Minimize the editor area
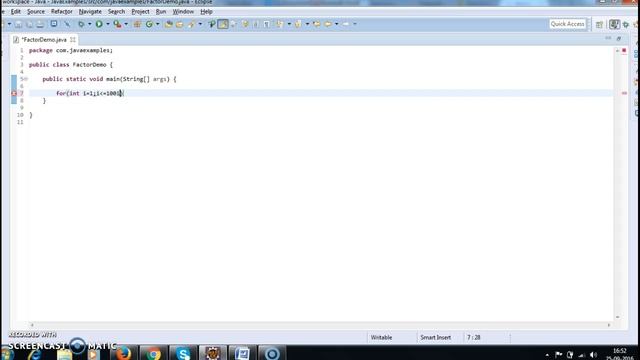 pos(608,38)
